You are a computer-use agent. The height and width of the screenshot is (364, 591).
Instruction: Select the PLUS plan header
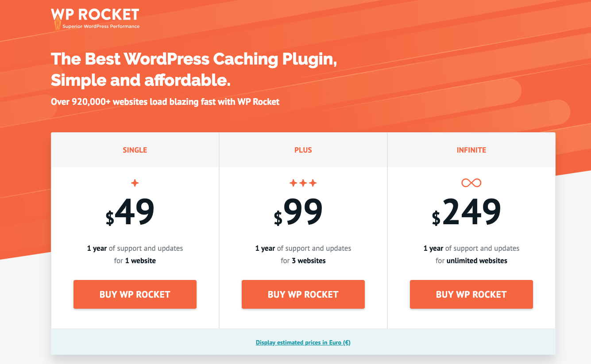click(x=303, y=150)
